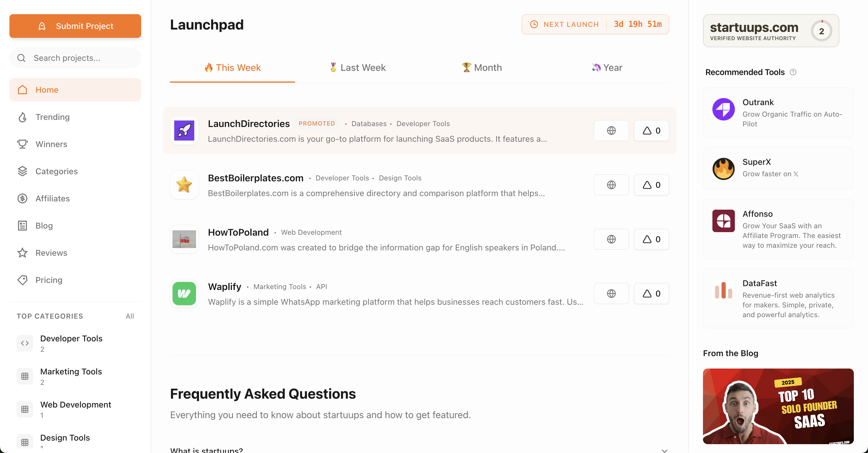Open the LaunchDirectories rocket logo
This screenshot has width=868, height=453.
pos(184,131)
